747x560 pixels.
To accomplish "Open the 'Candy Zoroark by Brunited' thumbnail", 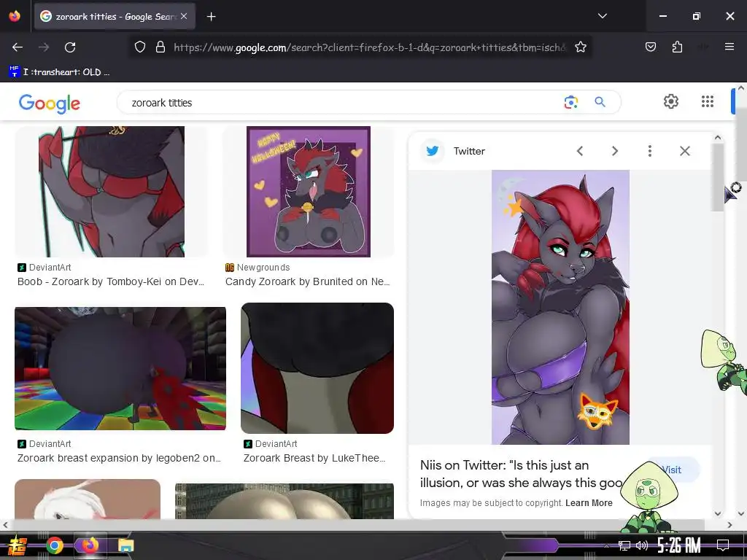I will coord(309,192).
